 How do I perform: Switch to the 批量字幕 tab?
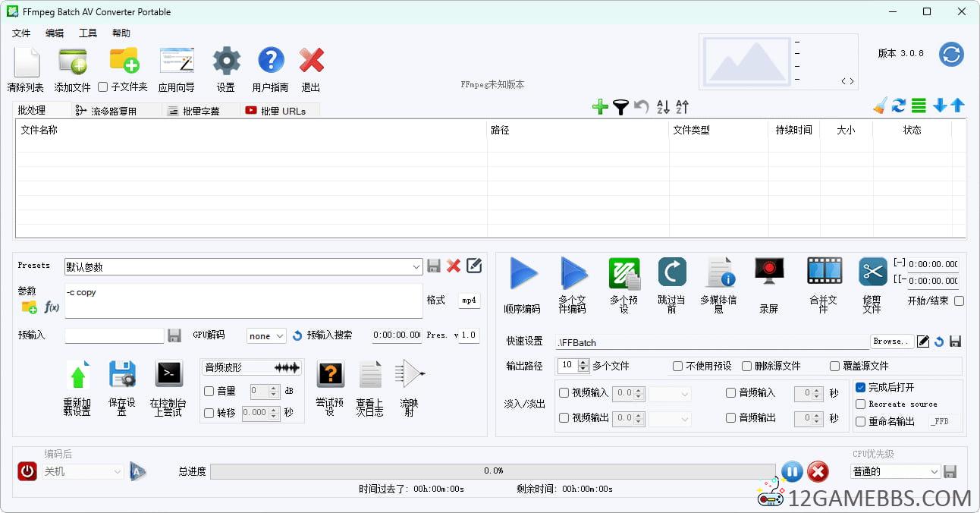200,111
